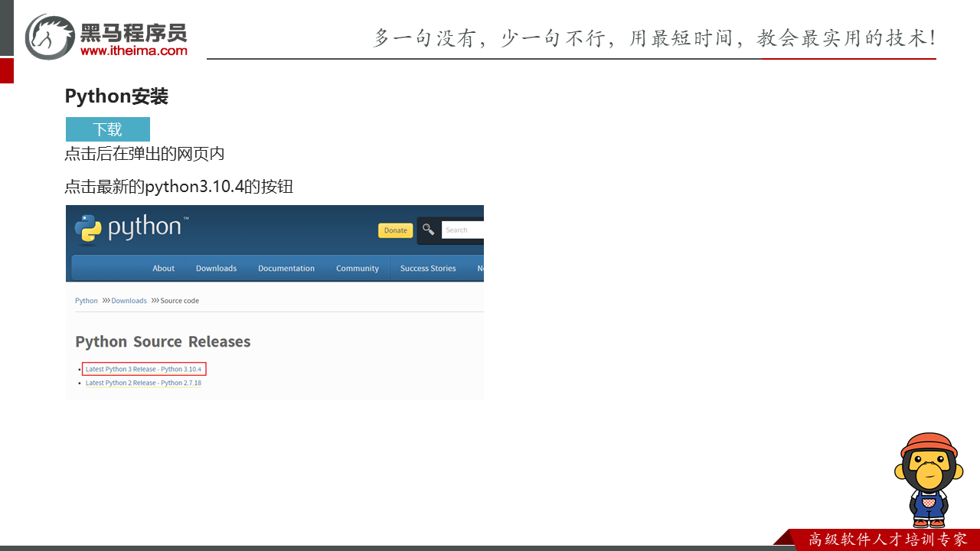The width and height of the screenshot is (980, 551).
Task: Click the magnifying glass search icon
Action: point(429,230)
